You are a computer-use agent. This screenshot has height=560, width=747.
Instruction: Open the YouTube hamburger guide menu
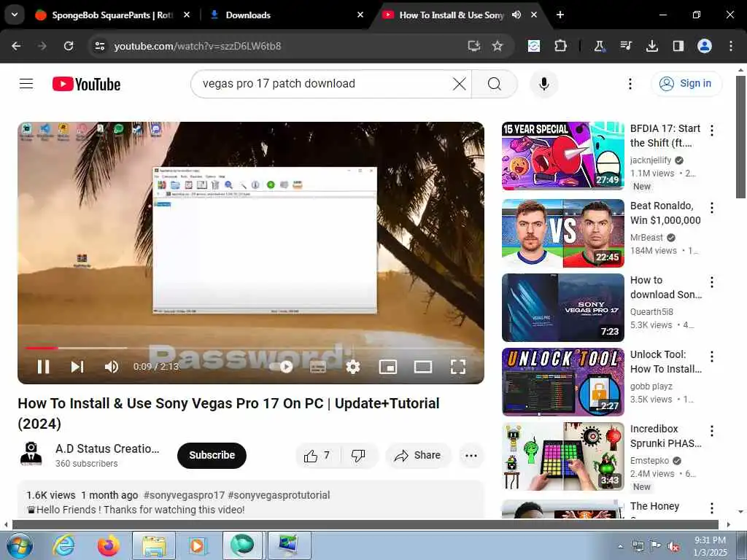pos(26,84)
